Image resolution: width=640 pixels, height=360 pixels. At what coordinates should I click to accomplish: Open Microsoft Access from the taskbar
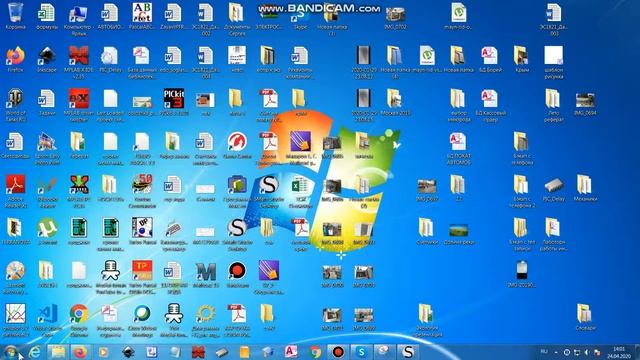(291, 352)
